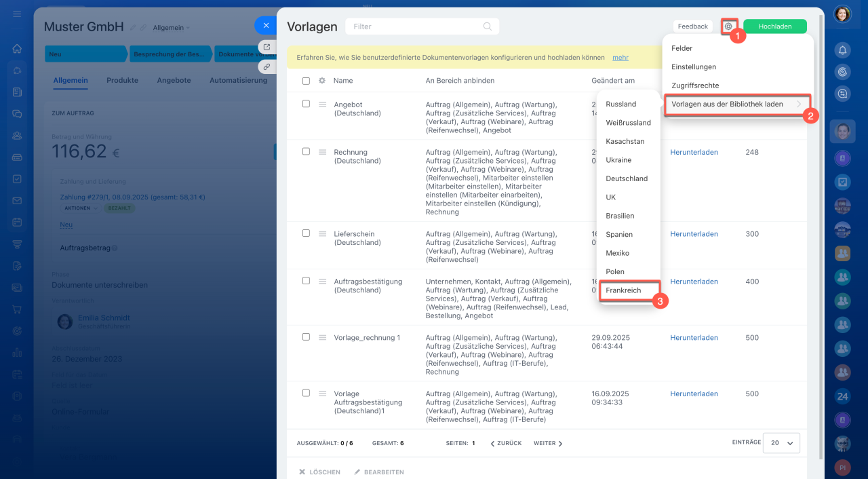Click the Geändert am column header

(613, 81)
